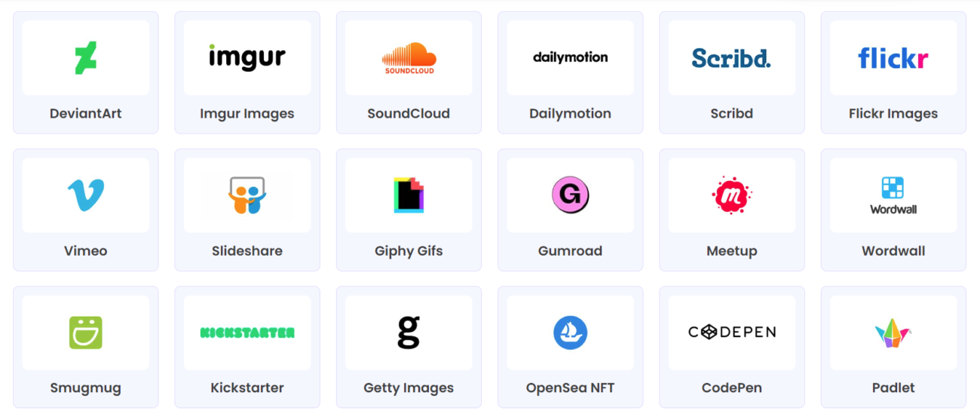Click the green Kickstarter wordmark logo
The image size is (980, 417).
247,333
